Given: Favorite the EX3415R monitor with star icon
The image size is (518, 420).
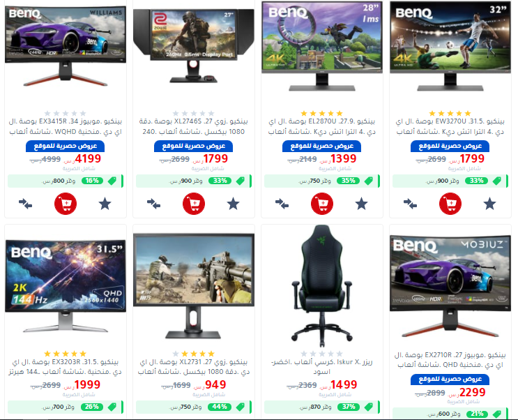Looking at the screenshot, I should point(105,204).
